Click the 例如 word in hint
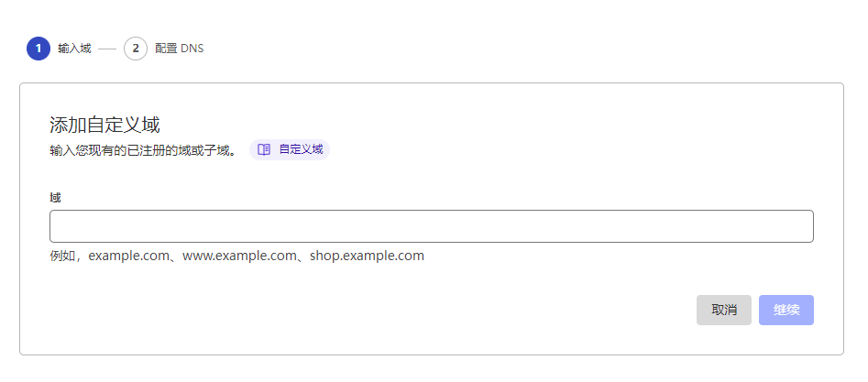 63,256
